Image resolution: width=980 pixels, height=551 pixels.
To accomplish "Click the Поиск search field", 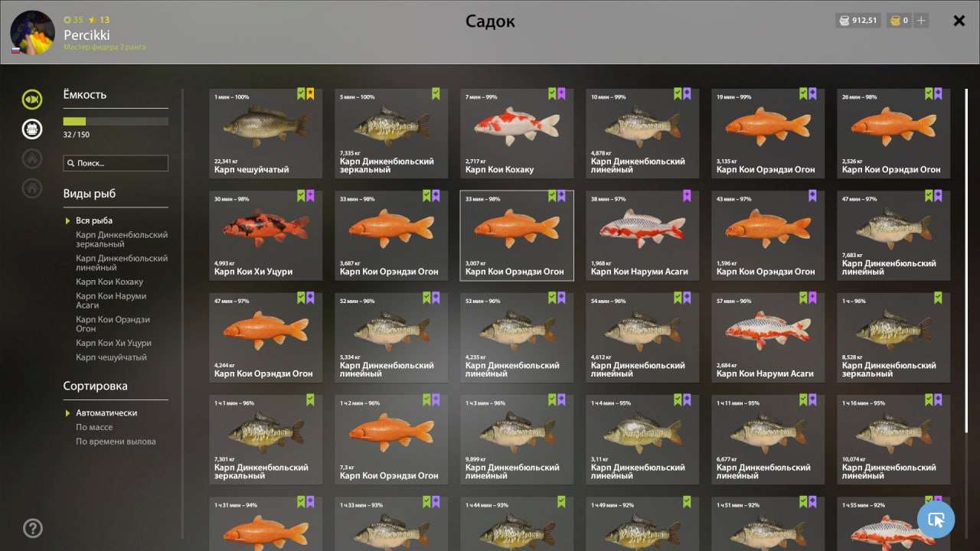I will pyautogui.click(x=116, y=163).
